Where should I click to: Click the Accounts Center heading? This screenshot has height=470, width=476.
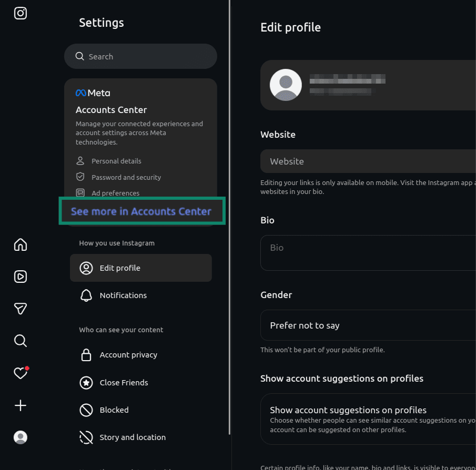[111, 110]
